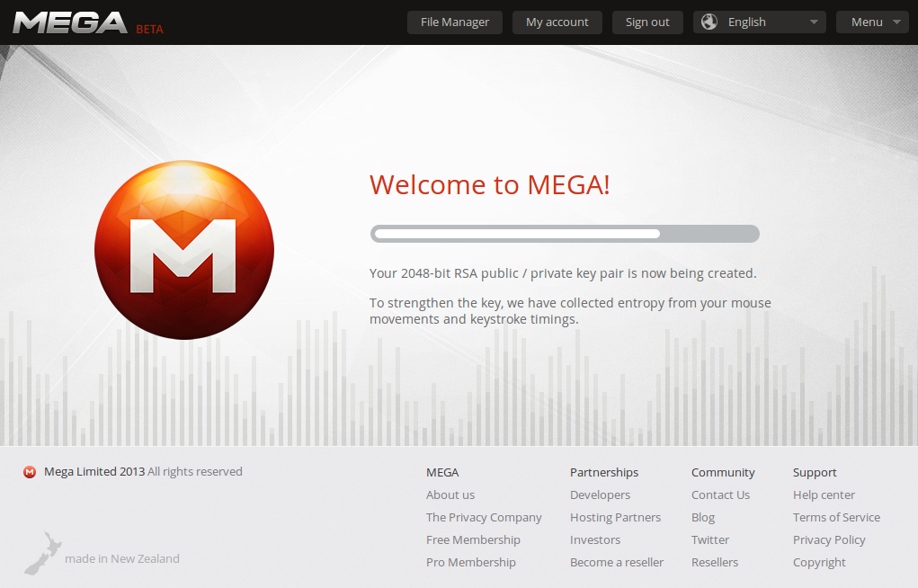Visit The Privacy Company page
This screenshot has height=588, width=918.
pos(484,518)
